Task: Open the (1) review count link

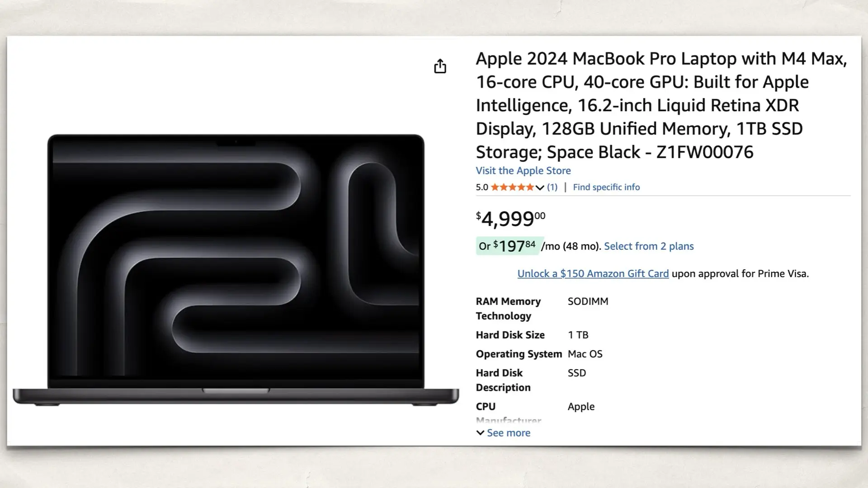Action: point(552,187)
